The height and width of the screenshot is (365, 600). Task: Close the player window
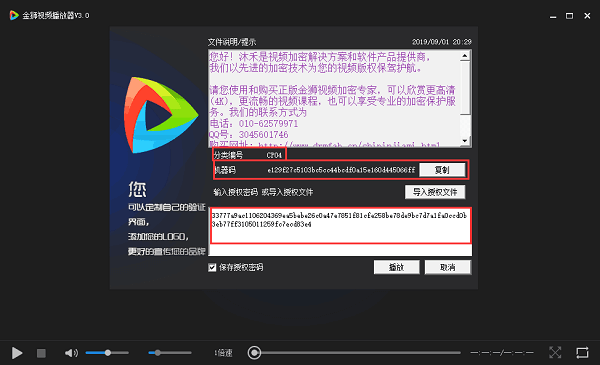(587, 16)
